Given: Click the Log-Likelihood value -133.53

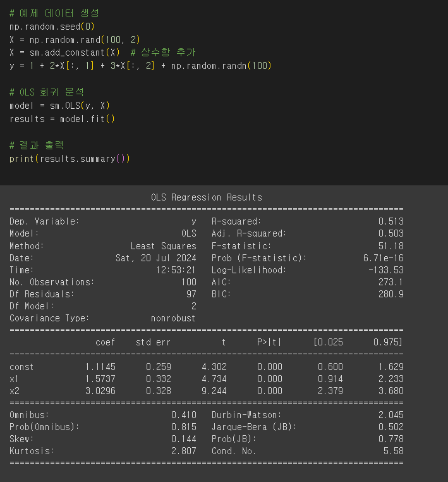Looking at the screenshot, I should point(386,270).
